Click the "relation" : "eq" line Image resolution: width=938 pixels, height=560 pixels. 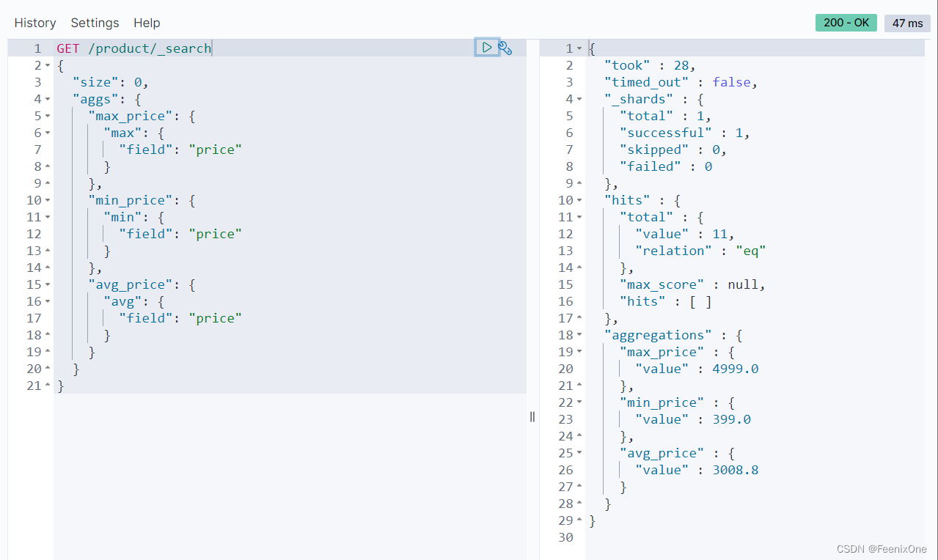pyautogui.click(x=700, y=251)
